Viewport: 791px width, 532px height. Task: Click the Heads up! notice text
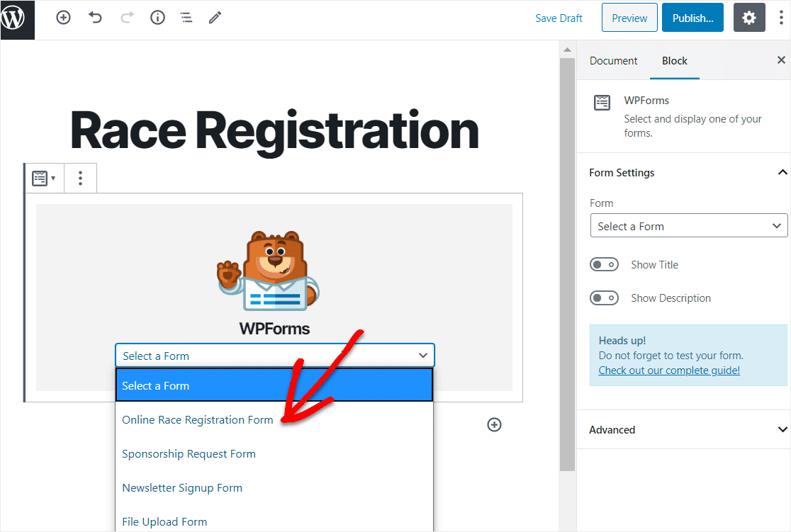pyautogui.click(x=622, y=340)
